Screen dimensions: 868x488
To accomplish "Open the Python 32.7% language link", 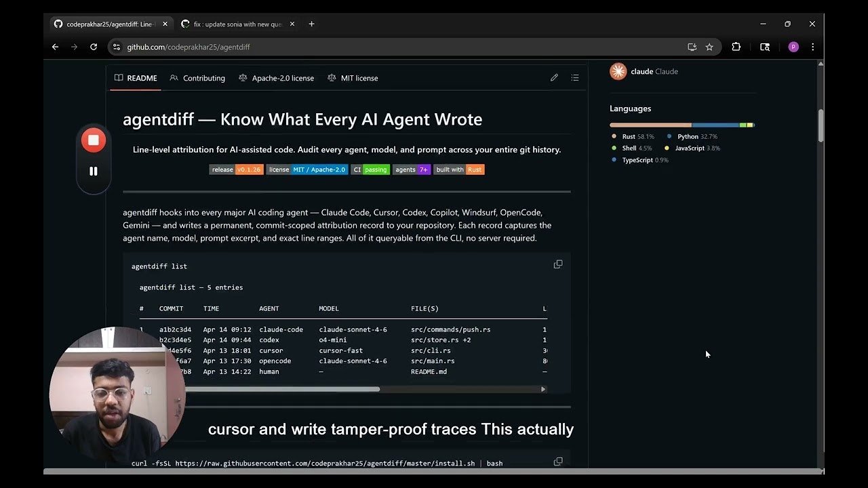I will tap(692, 136).
